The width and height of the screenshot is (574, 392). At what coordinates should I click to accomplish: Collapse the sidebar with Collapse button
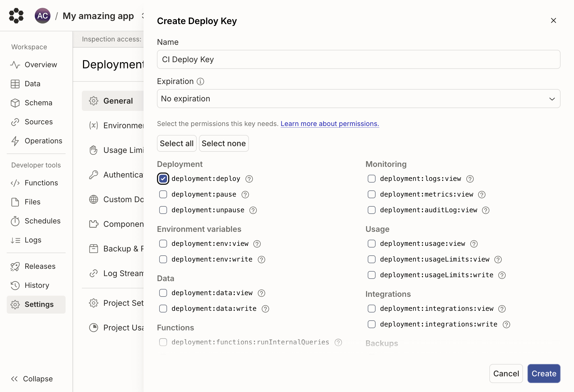click(32, 379)
